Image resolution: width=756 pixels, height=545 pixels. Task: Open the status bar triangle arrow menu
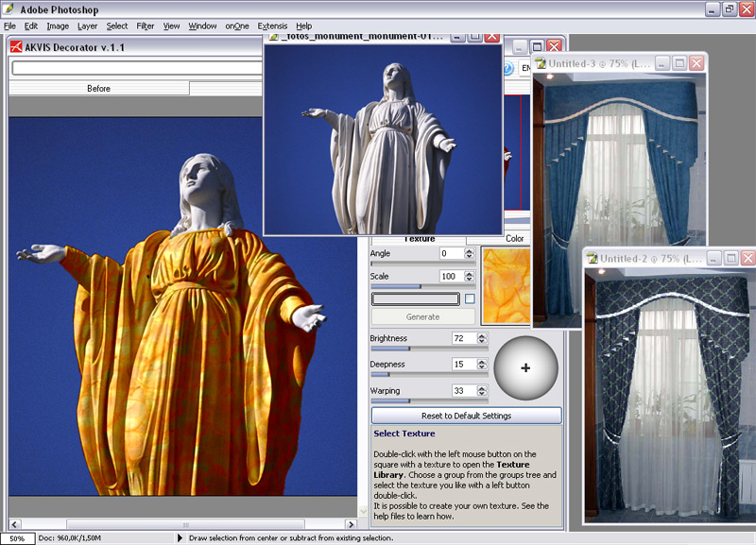[180, 537]
